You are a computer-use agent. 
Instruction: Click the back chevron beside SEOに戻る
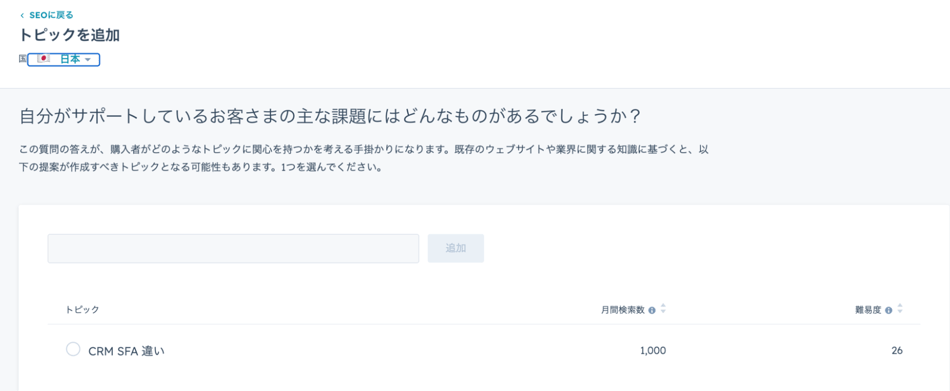coord(22,15)
